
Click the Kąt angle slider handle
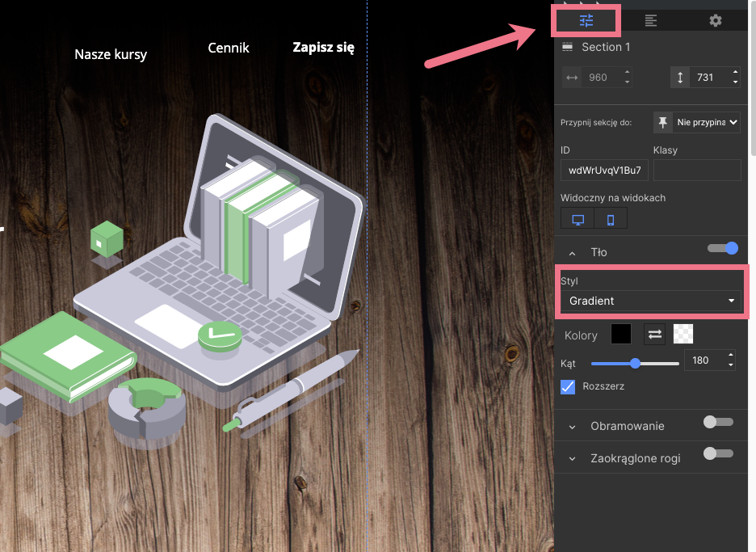[636, 364]
